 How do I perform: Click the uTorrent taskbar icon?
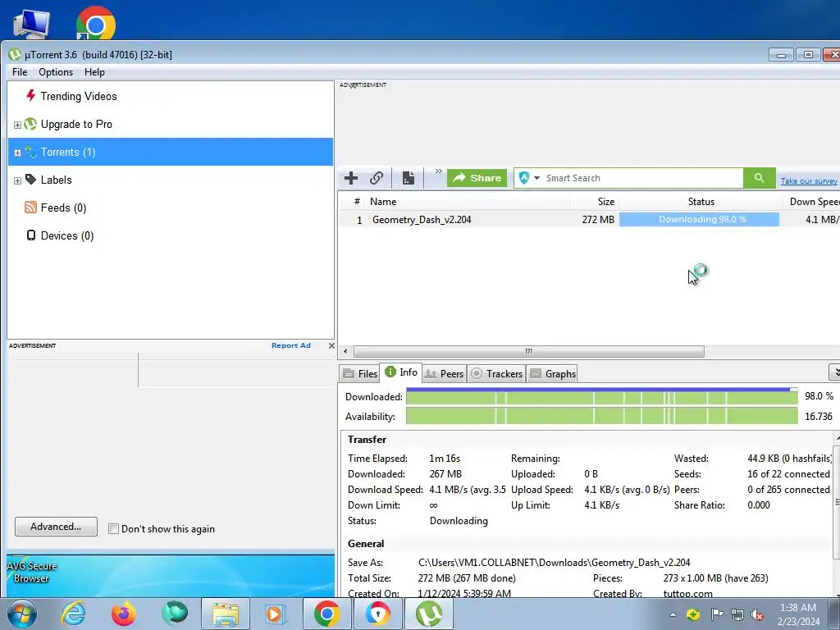pos(429,614)
